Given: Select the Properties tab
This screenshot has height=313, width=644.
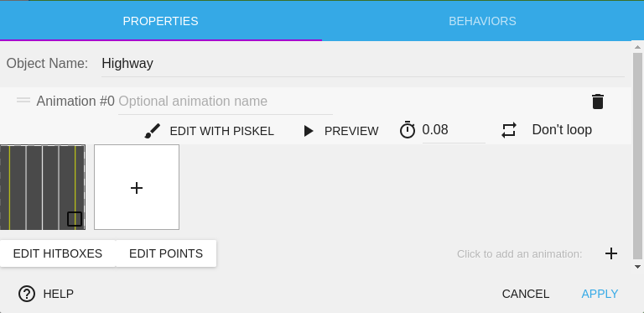Looking at the screenshot, I should click(x=161, y=21).
